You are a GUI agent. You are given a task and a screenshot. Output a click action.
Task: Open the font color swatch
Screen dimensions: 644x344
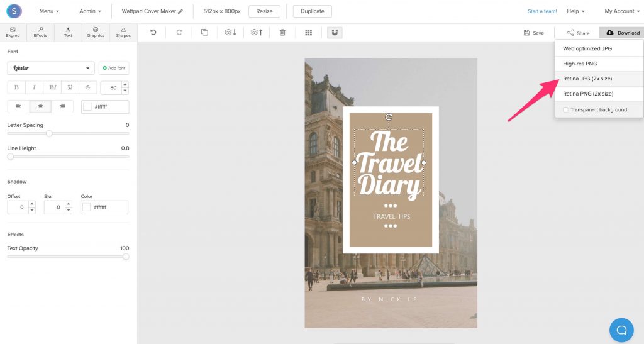click(87, 107)
